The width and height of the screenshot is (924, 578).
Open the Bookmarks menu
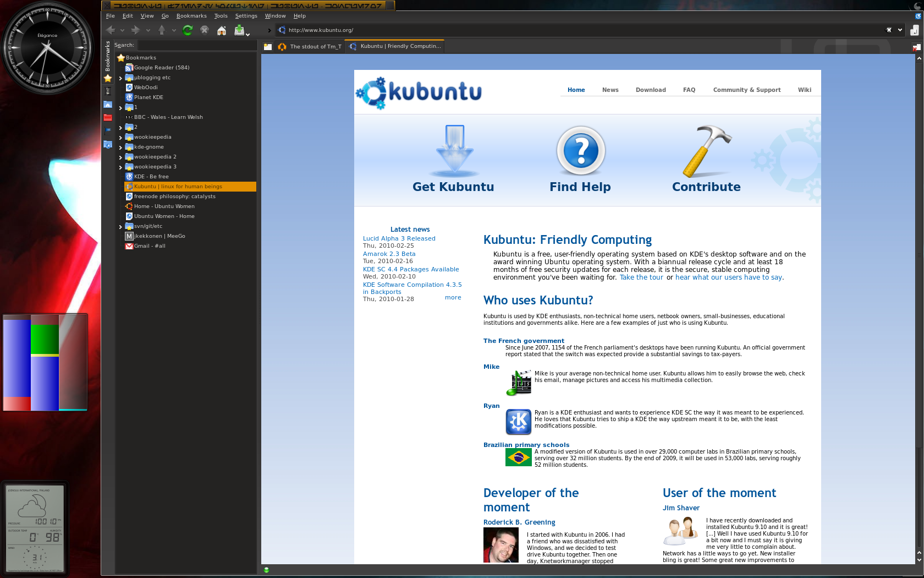[x=191, y=16]
